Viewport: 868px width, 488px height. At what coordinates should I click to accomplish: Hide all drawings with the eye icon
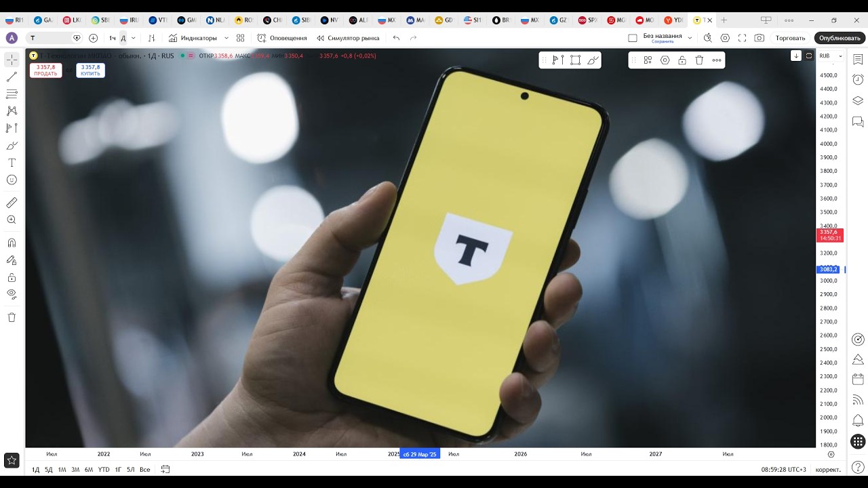click(12, 294)
